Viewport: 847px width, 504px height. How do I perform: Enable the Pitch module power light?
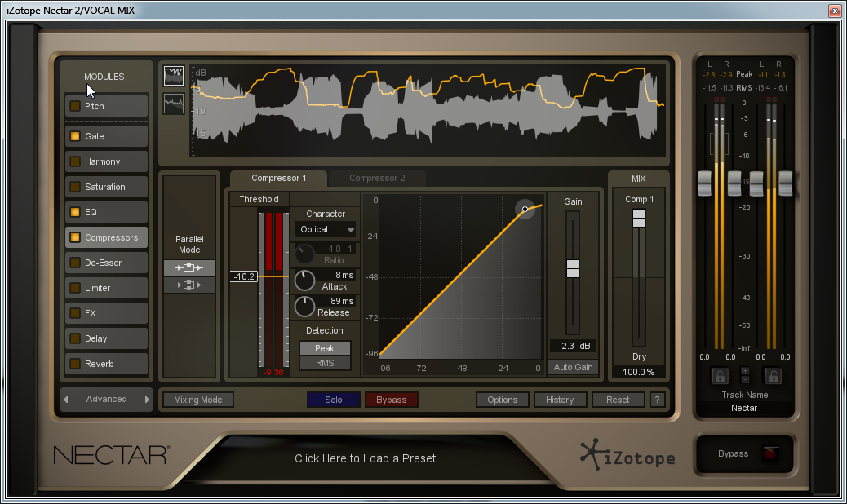pyautogui.click(x=75, y=106)
